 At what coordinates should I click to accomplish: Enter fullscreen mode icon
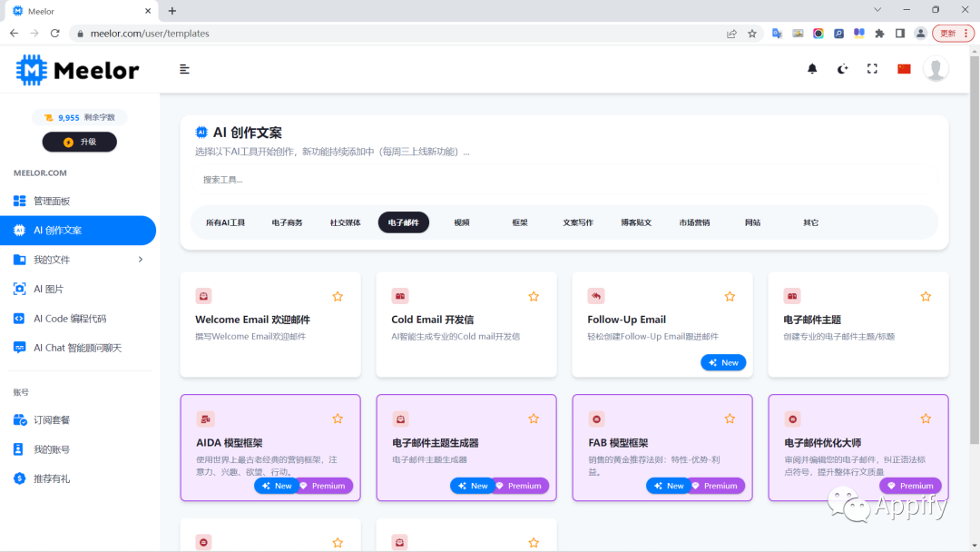[872, 69]
